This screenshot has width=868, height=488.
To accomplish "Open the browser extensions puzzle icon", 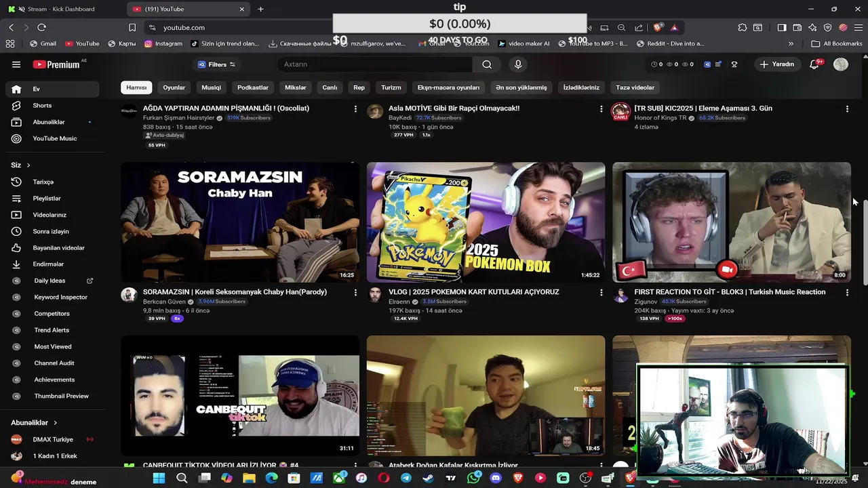I will [x=743, y=27].
